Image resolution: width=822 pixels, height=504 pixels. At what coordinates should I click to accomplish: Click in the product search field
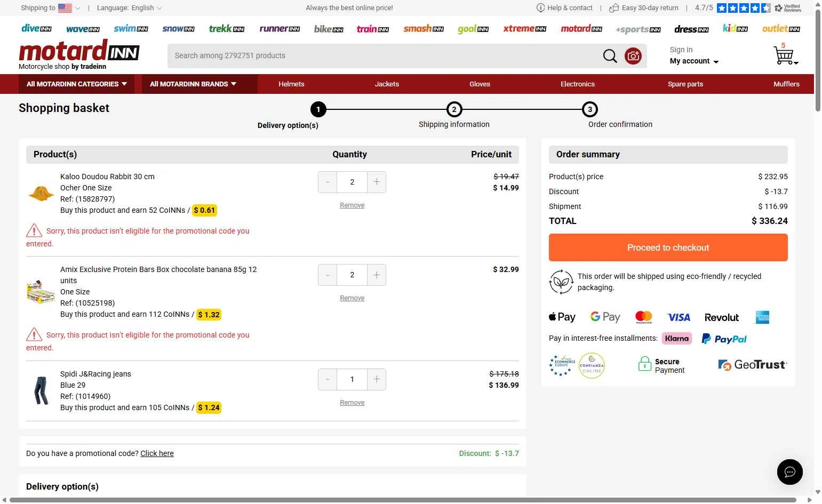pos(384,55)
